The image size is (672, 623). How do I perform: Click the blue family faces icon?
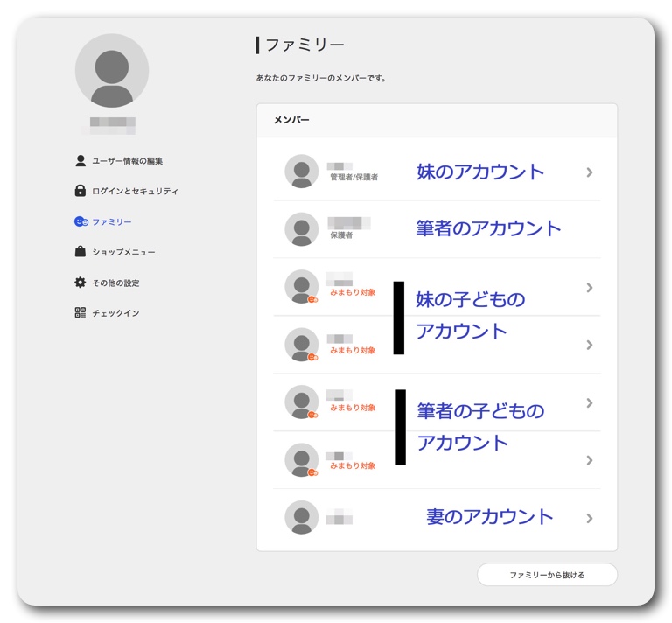(80, 222)
